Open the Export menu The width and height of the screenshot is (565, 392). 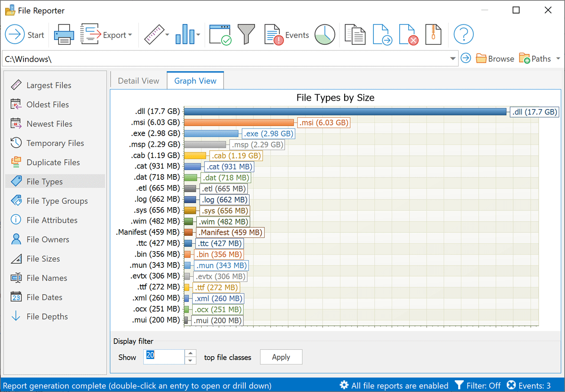(106, 35)
